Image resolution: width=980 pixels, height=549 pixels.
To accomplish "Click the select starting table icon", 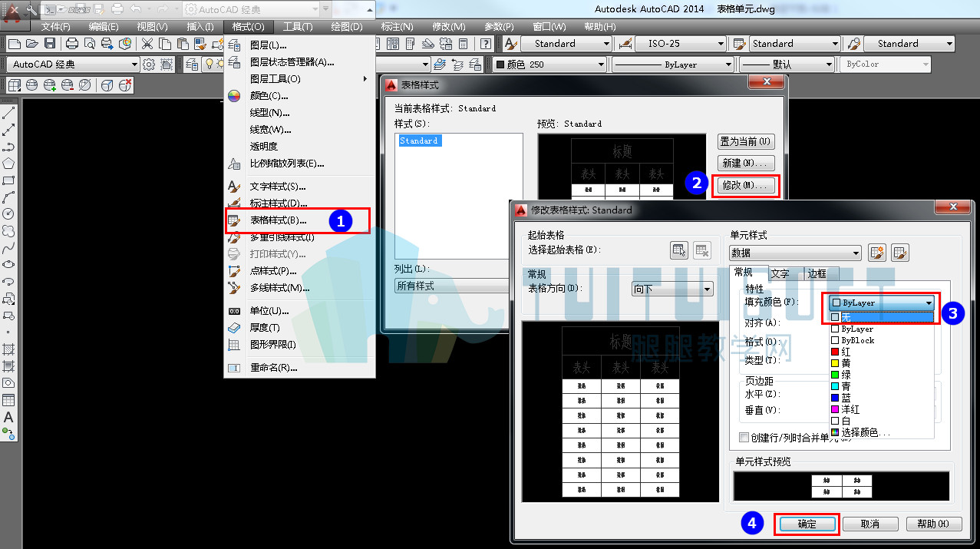I will coord(679,250).
